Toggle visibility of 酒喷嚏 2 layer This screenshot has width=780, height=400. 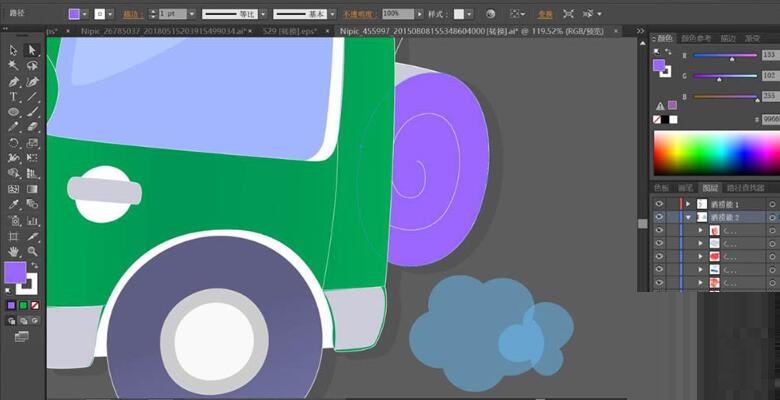coord(659,217)
